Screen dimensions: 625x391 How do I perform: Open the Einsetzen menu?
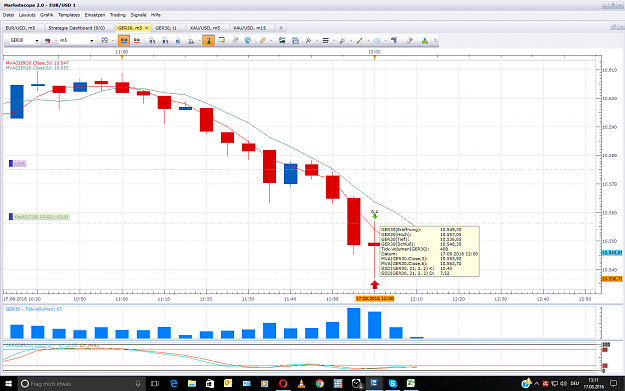(x=95, y=15)
